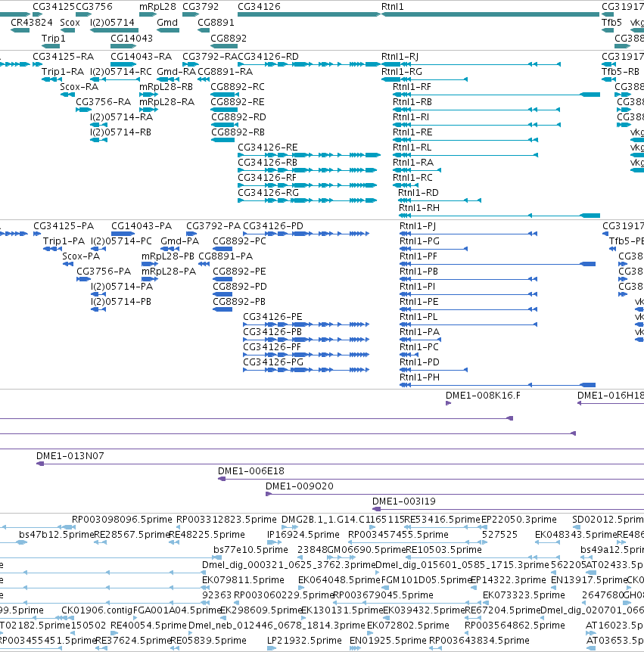Click the Rtnl1-RB transcript label

coord(412,102)
